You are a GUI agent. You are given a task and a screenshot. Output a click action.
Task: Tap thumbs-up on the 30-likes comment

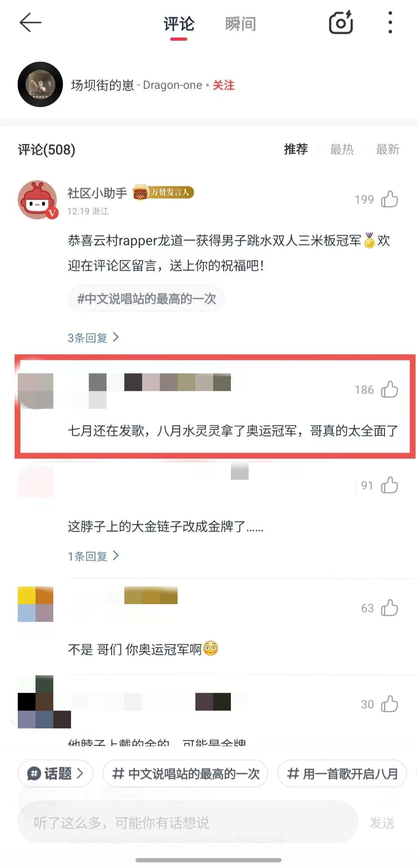tap(389, 704)
